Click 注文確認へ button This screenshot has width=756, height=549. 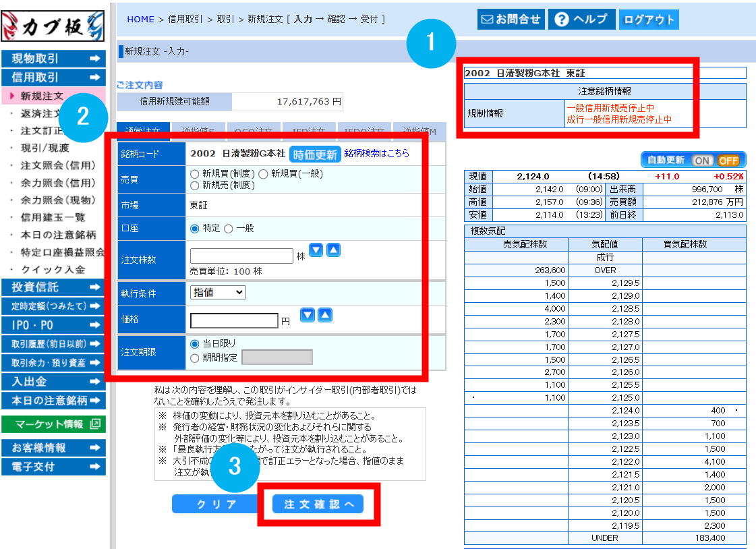[x=318, y=504]
